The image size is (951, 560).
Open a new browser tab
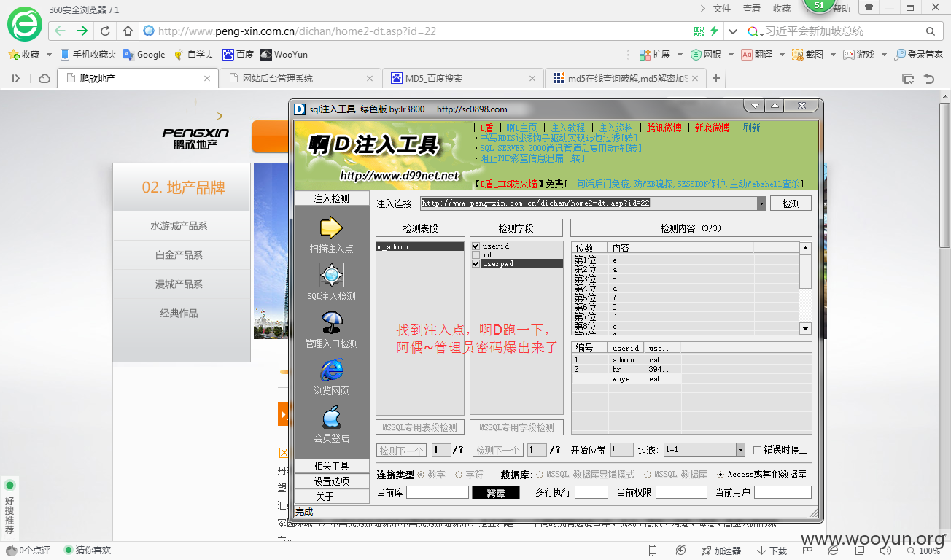[x=716, y=78]
